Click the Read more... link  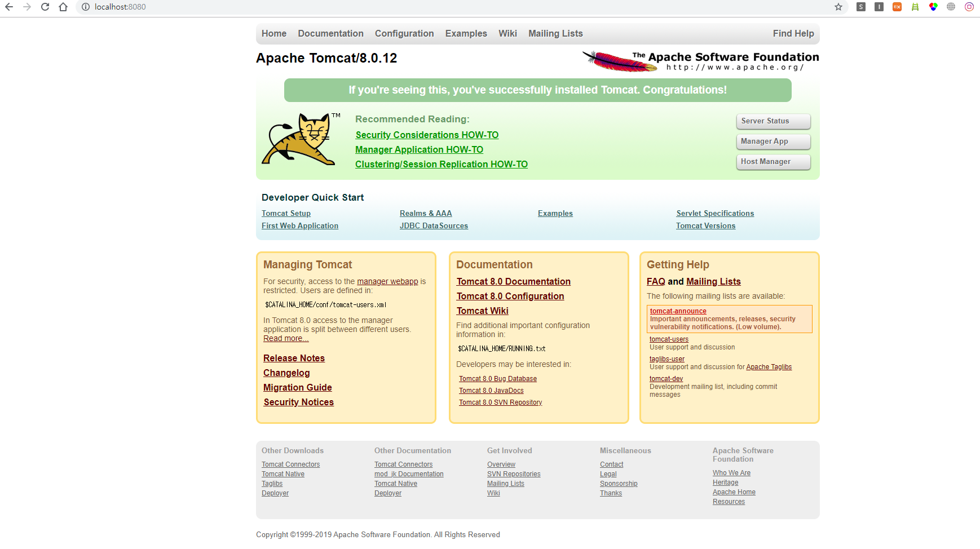pos(286,339)
